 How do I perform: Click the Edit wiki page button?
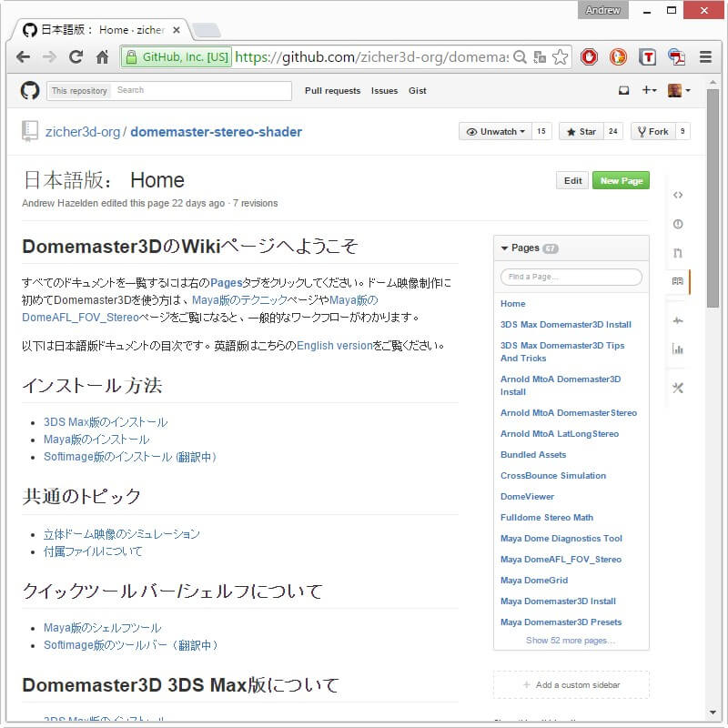pyautogui.click(x=572, y=180)
